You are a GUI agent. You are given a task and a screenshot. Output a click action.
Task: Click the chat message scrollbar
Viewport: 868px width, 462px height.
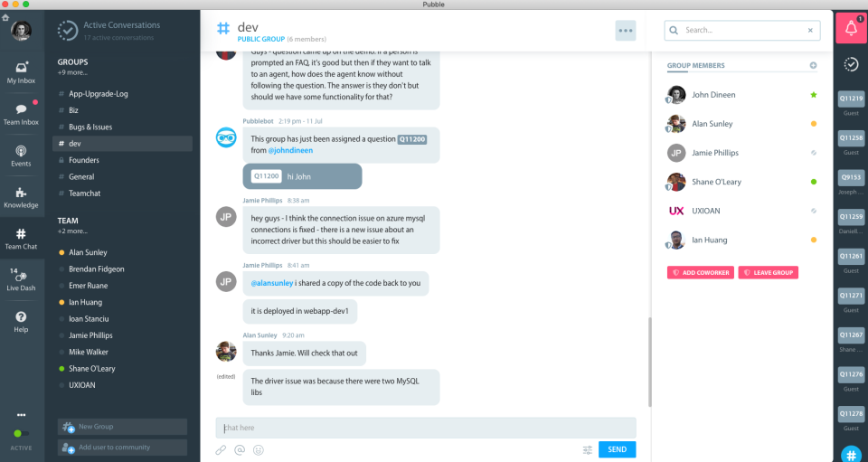click(x=649, y=362)
